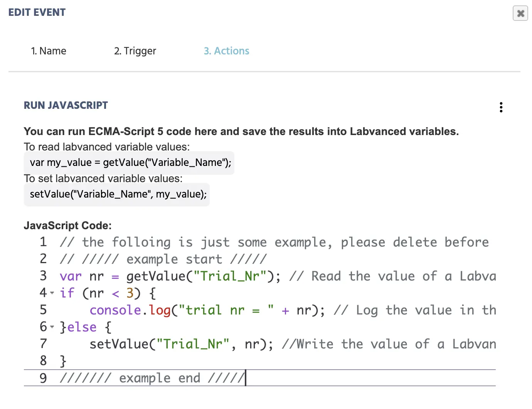Select the console.log statement on line 5
Screen dimensions: 532x409
tap(173, 310)
